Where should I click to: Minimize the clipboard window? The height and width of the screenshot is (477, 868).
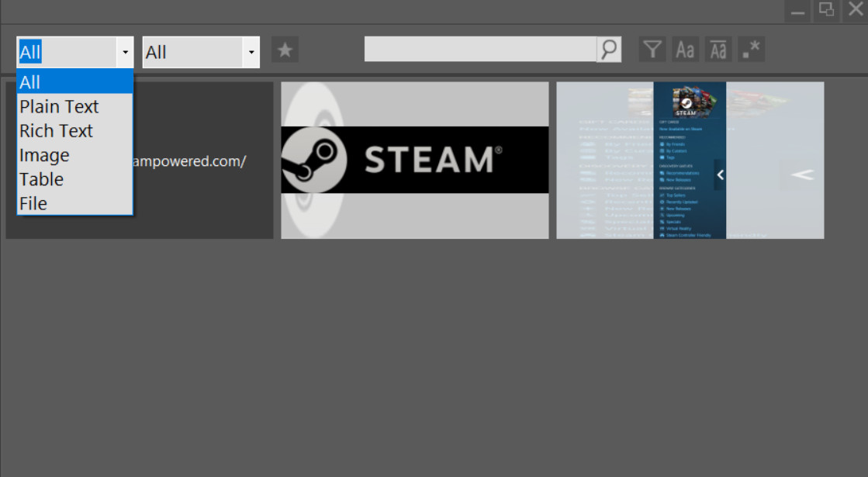tap(797, 12)
